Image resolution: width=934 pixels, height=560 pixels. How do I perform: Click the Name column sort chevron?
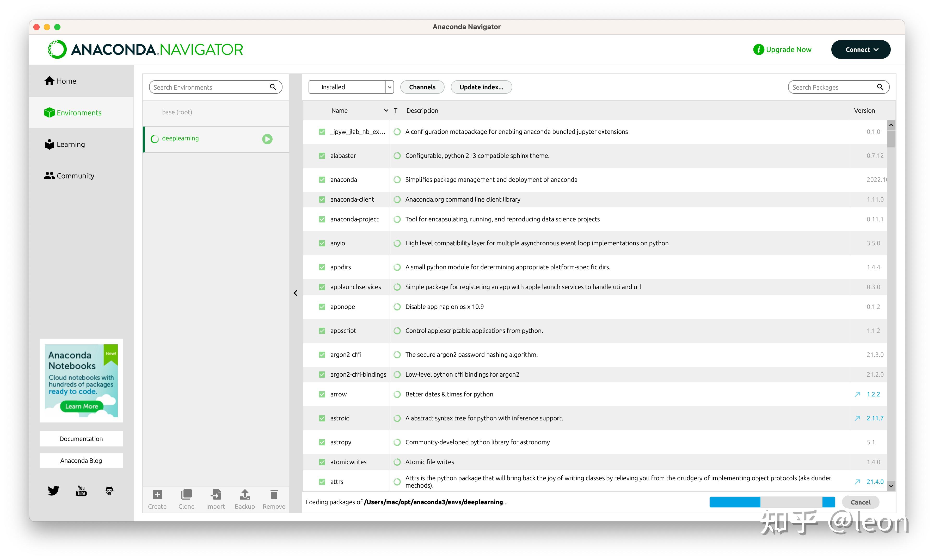click(386, 110)
